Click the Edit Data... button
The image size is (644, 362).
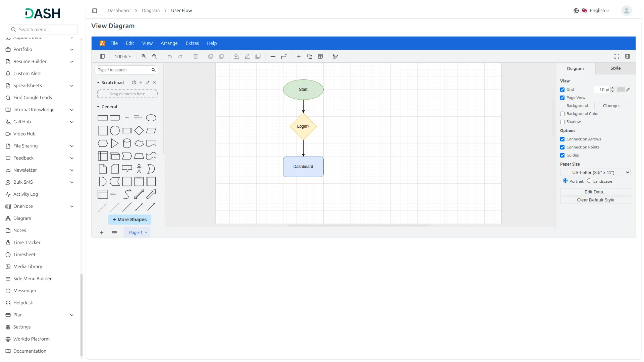[x=595, y=192]
